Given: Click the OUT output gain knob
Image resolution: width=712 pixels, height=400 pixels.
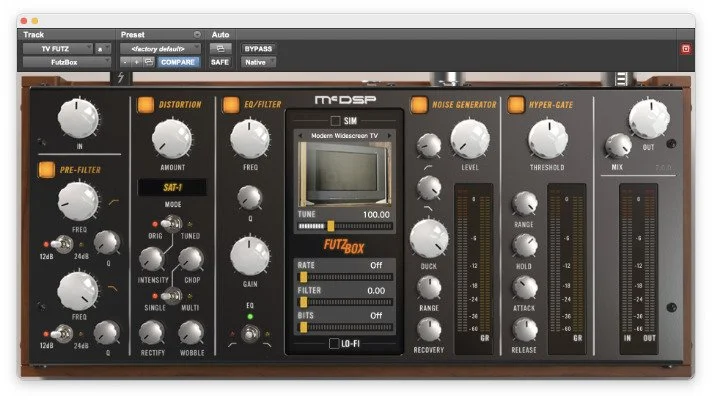Looking at the screenshot, I should click(649, 119).
